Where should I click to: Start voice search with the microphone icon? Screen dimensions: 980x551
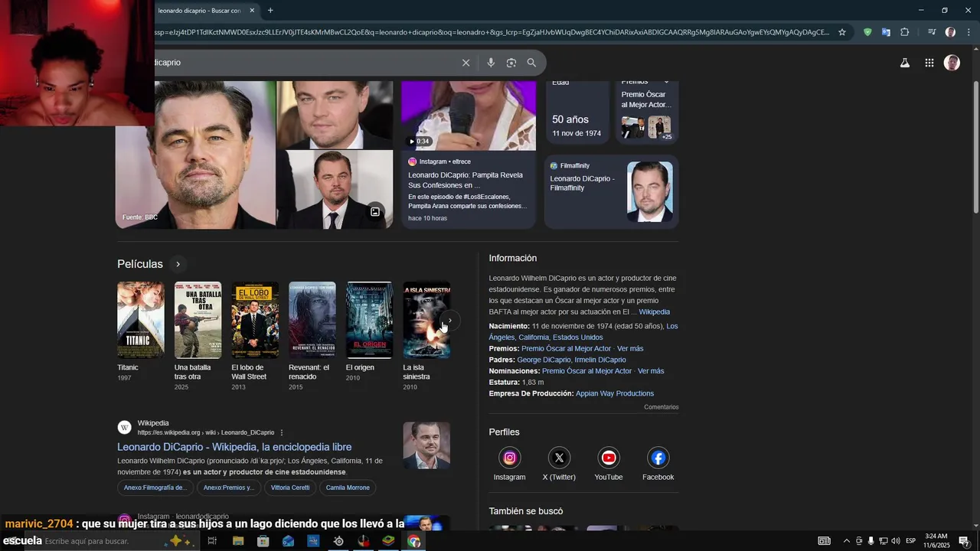tap(491, 63)
